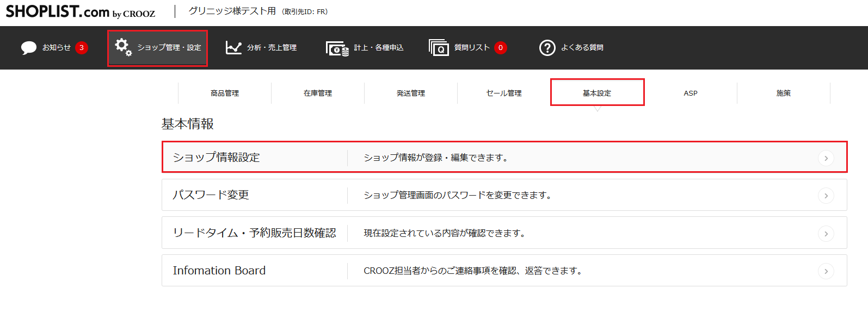
Task: Click the お知らせ speech bubble icon
Action: click(x=29, y=48)
